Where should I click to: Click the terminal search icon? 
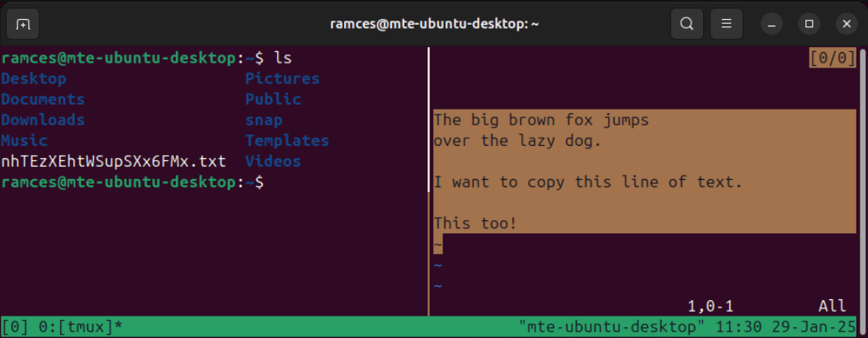686,24
